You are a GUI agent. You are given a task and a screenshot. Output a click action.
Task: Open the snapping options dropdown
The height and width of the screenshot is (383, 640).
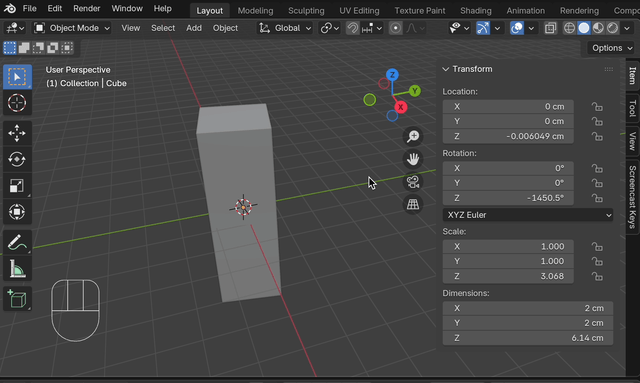[x=371, y=28]
